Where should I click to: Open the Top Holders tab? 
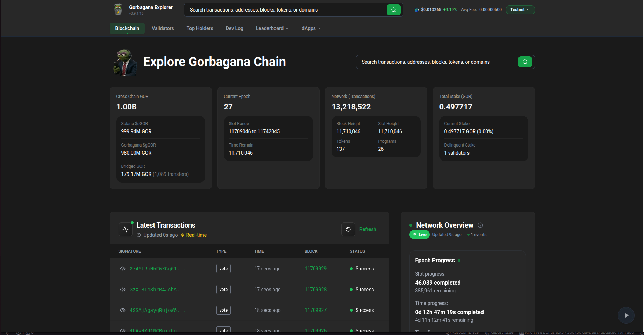click(200, 28)
